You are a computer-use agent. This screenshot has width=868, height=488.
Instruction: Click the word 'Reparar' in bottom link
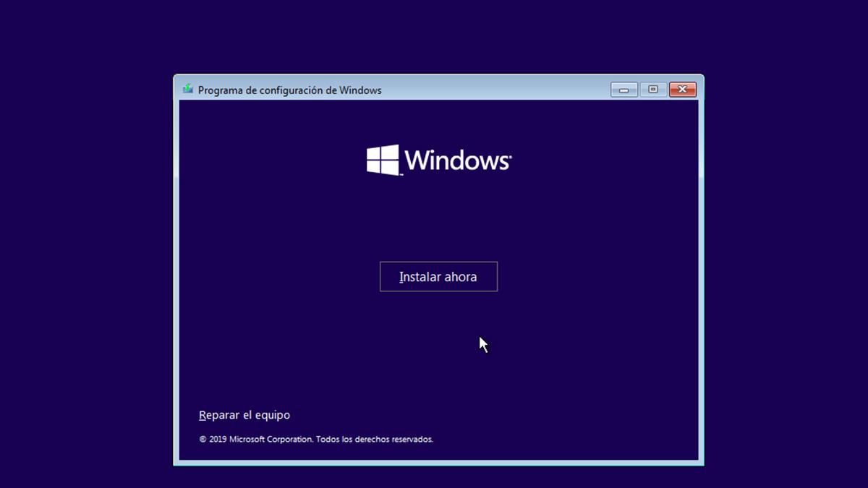(219, 415)
